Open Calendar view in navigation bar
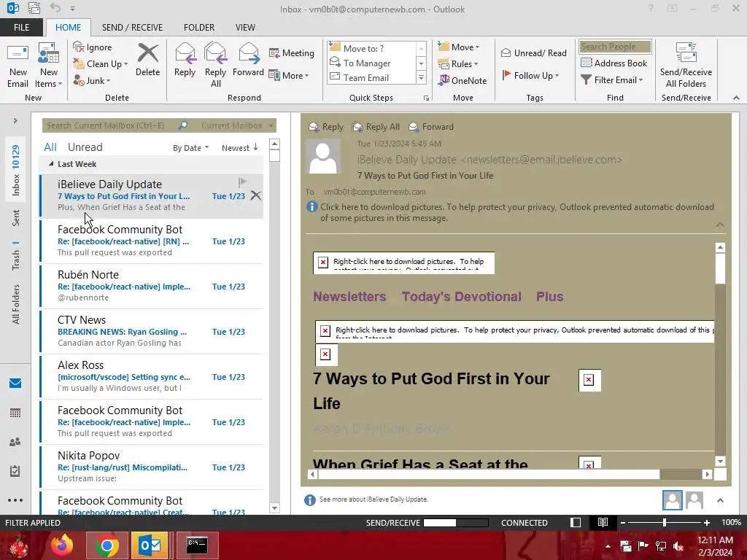Viewport: 747px width, 560px height. (15, 413)
